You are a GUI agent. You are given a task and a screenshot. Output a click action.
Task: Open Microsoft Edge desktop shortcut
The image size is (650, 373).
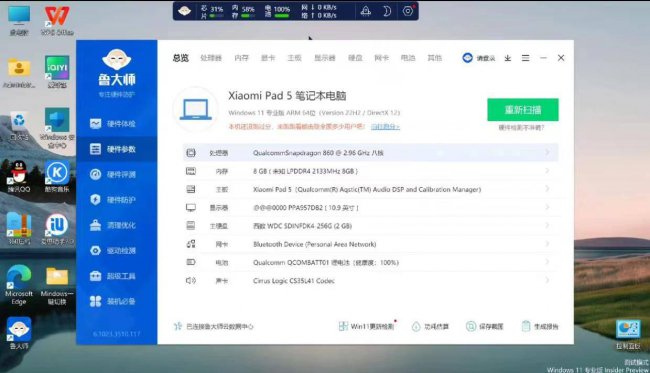point(19,285)
